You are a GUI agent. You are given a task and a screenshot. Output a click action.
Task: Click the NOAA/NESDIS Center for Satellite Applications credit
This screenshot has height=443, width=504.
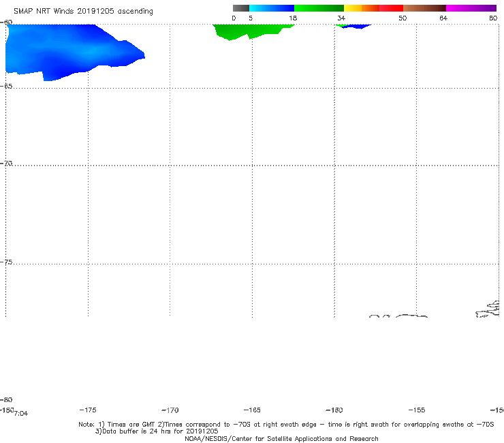[x=281, y=438]
